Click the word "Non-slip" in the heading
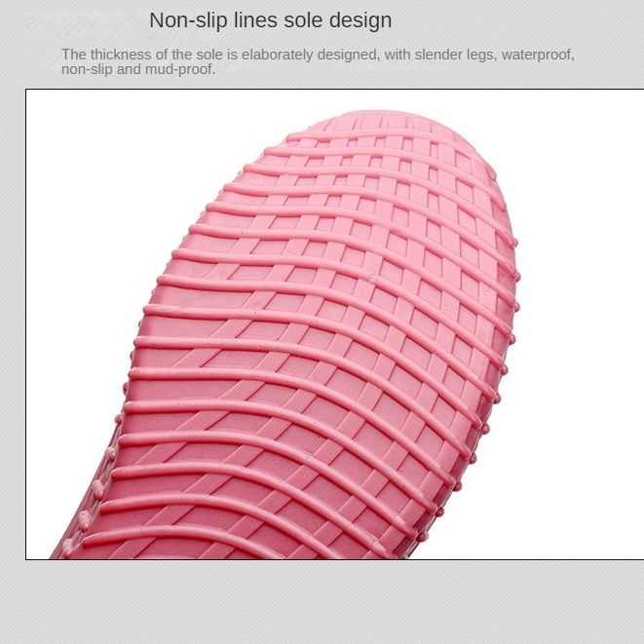 coord(185,20)
